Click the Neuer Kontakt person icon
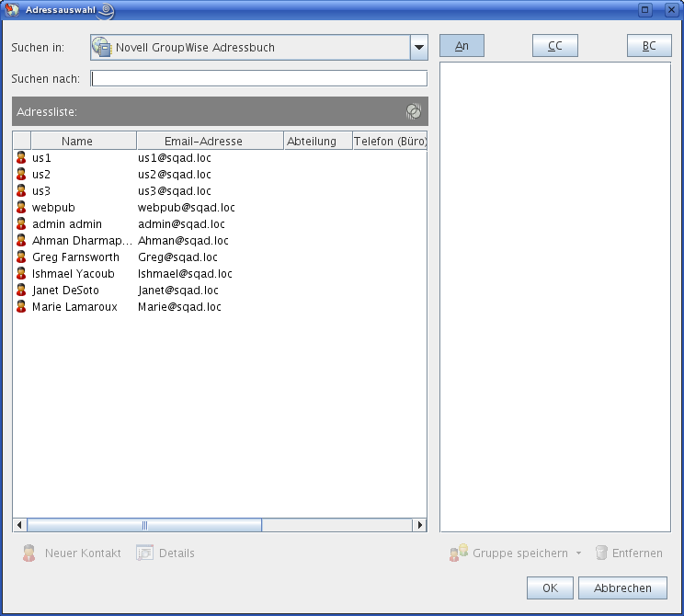The width and height of the screenshot is (684, 616). click(28, 553)
